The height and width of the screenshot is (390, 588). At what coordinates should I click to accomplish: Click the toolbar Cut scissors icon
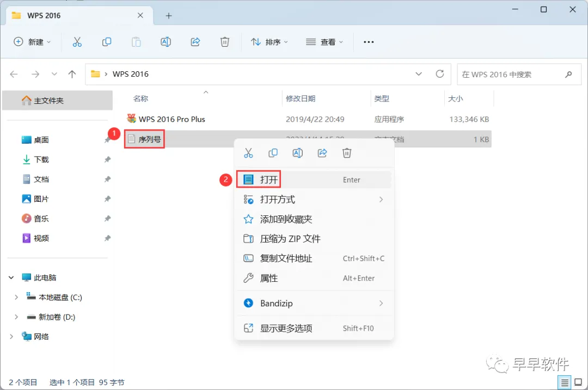tap(77, 42)
